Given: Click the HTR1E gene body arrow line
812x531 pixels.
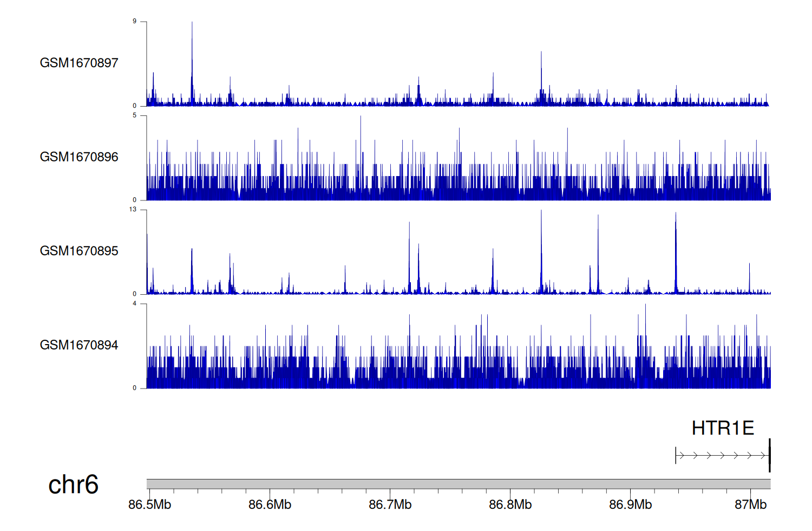Looking at the screenshot, I should tap(722, 456).
